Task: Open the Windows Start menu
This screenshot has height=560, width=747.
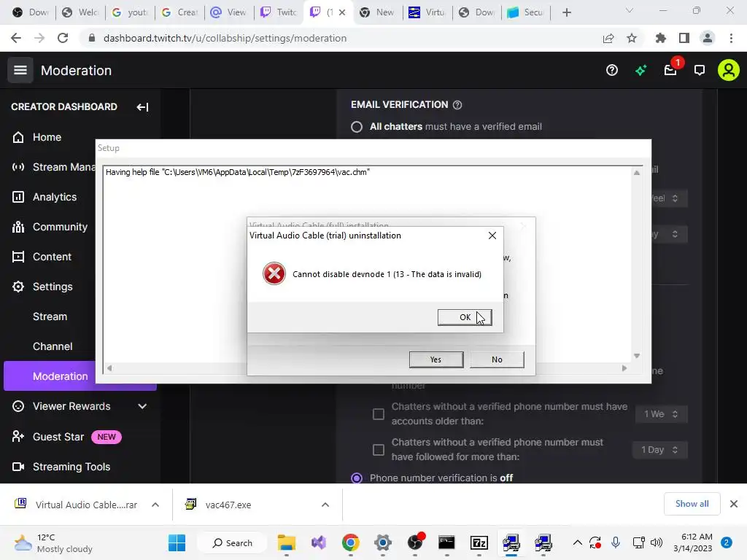Action: coord(177,542)
